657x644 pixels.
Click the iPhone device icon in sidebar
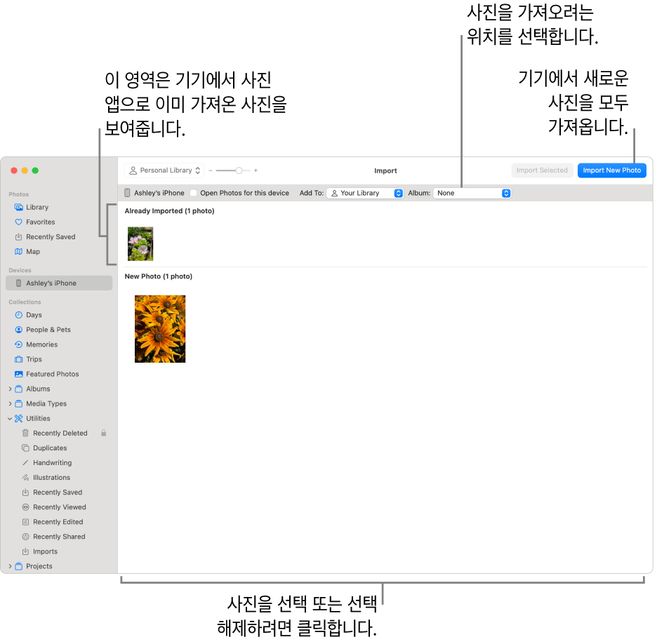(x=18, y=284)
